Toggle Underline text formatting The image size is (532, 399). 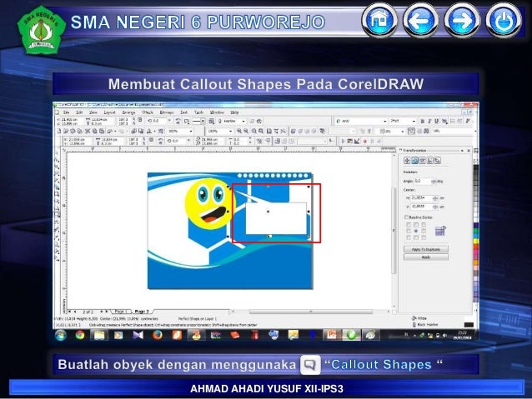[437, 121]
